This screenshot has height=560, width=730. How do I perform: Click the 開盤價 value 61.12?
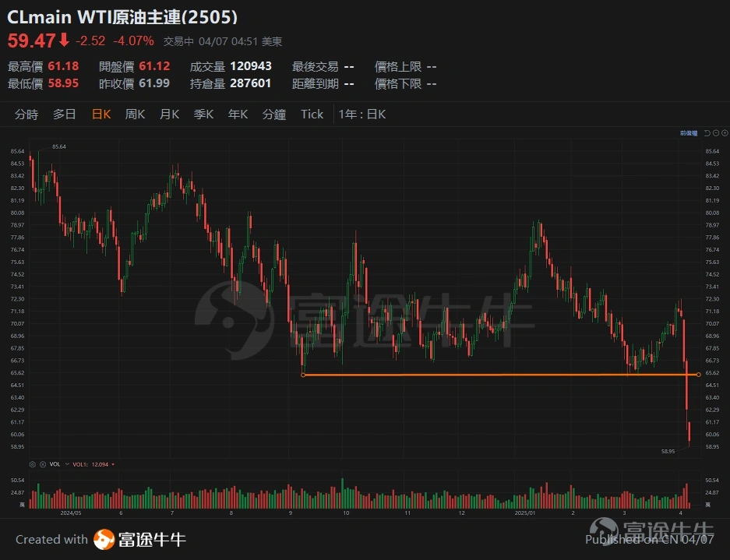pyautogui.click(x=154, y=66)
